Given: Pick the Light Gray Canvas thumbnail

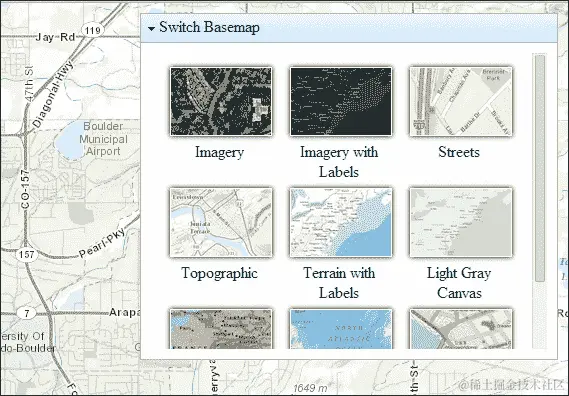Looking at the screenshot, I should pos(460,222).
